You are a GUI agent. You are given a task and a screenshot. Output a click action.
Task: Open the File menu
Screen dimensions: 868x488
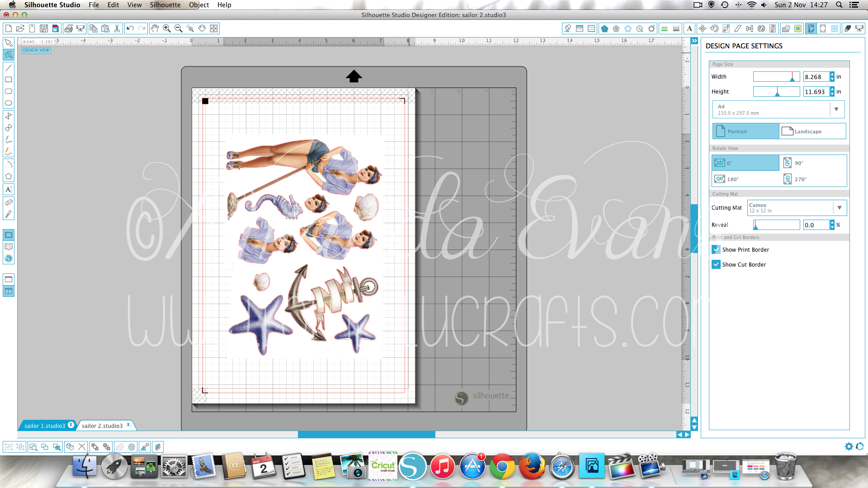[x=94, y=5]
